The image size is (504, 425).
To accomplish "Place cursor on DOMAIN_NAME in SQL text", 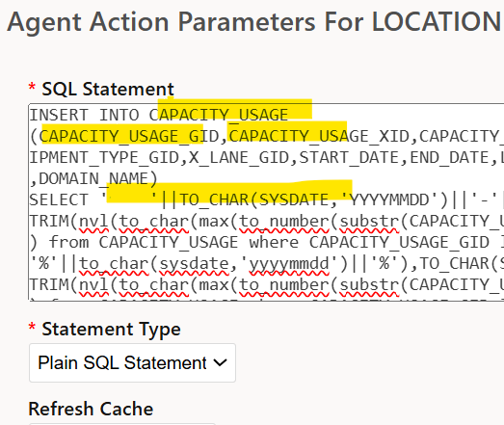I will [x=93, y=178].
